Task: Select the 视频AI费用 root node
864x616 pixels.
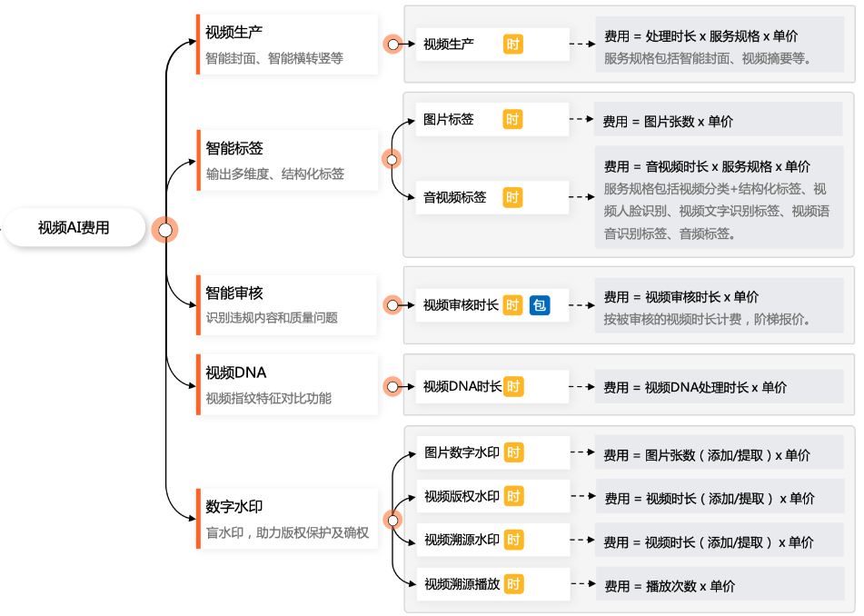Action: point(74,227)
